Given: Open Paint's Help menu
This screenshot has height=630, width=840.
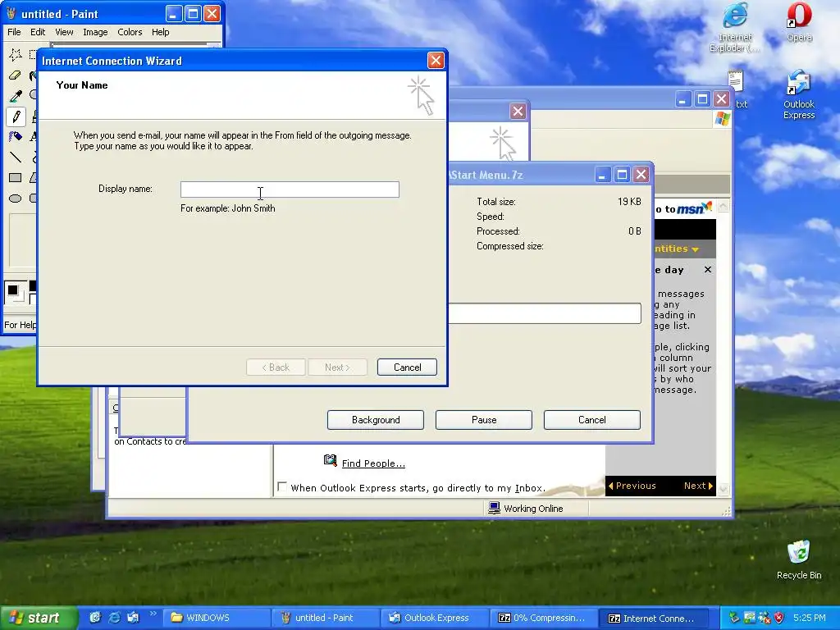Looking at the screenshot, I should 160,32.
